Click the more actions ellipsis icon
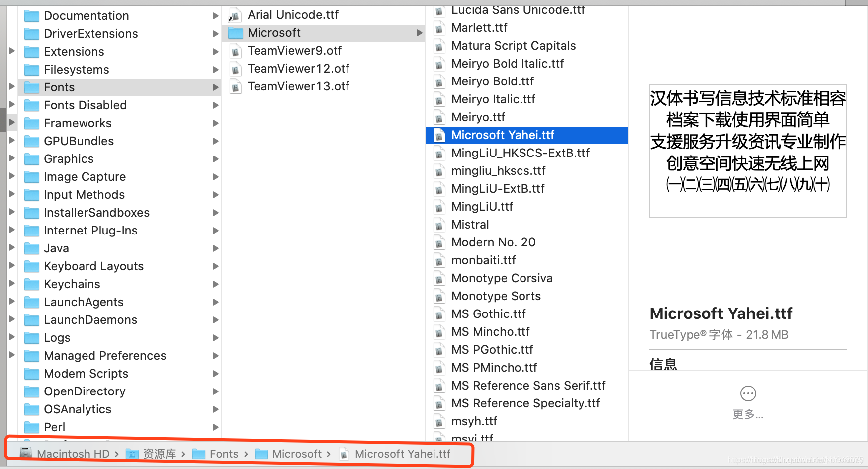The height and width of the screenshot is (469, 868). click(x=748, y=393)
